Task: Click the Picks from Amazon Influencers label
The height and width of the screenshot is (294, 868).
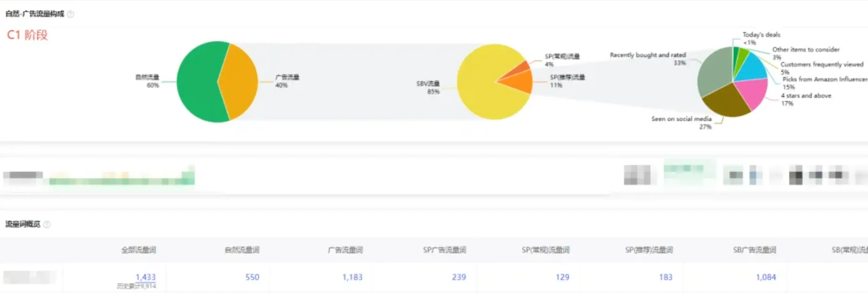Action: click(x=825, y=83)
